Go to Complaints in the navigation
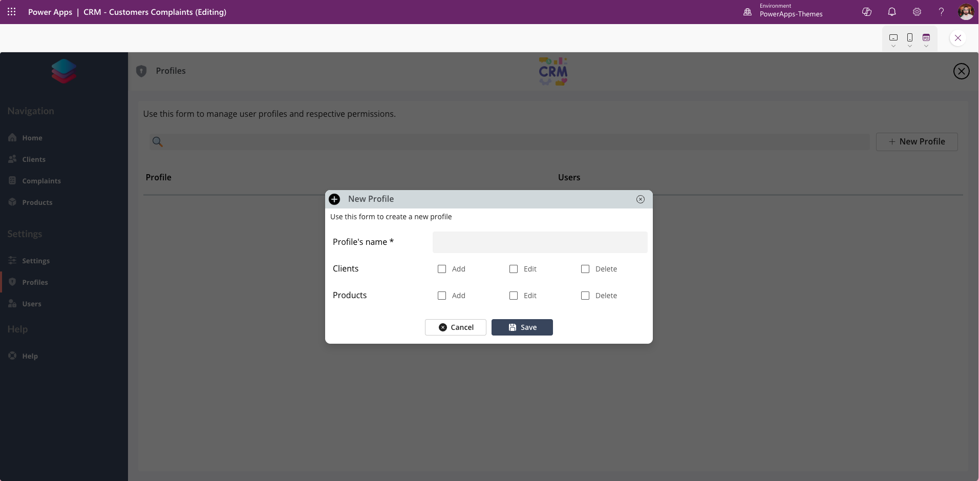The image size is (980, 481). click(x=41, y=181)
